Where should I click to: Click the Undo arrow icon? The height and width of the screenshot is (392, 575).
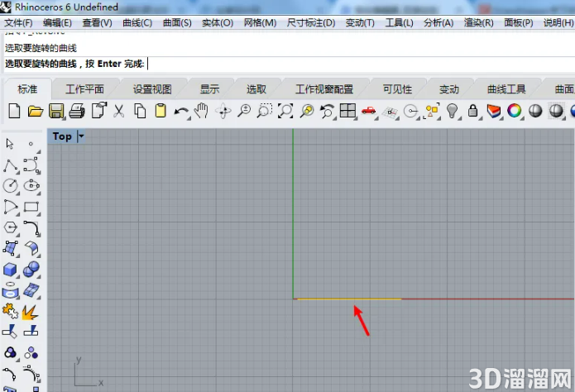[181, 112]
